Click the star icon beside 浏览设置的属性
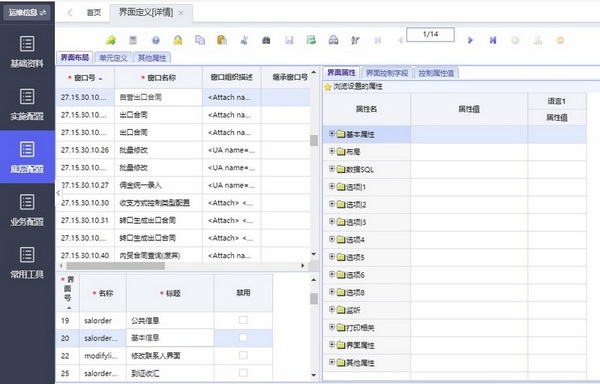 click(328, 87)
